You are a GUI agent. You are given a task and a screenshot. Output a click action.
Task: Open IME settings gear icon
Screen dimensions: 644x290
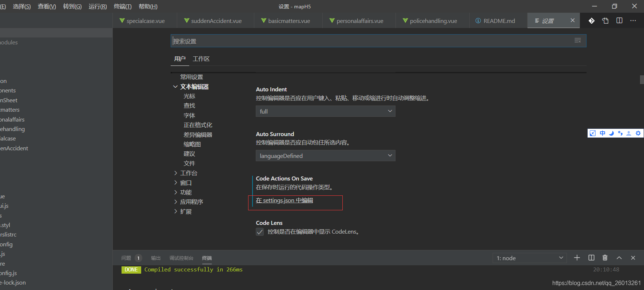pos(638,133)
